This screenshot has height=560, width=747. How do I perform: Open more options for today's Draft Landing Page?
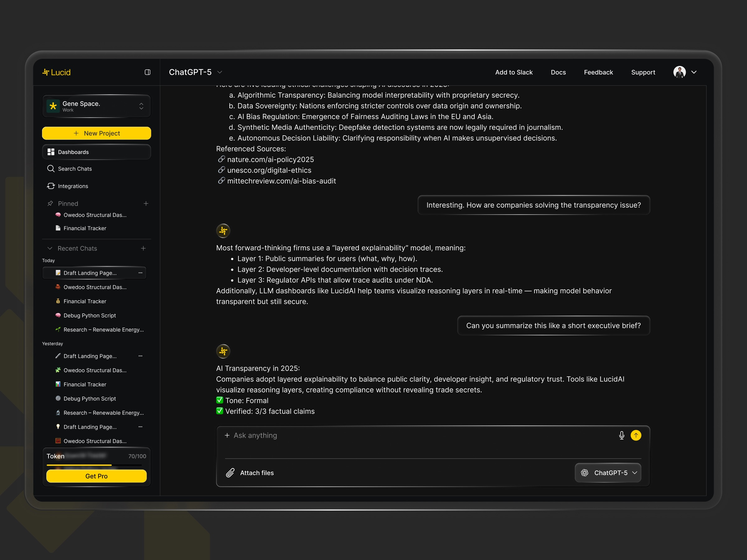pos(140,273)
